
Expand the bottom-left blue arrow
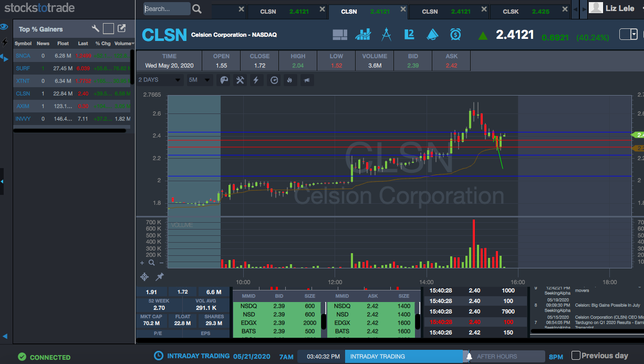pos(5,336)
